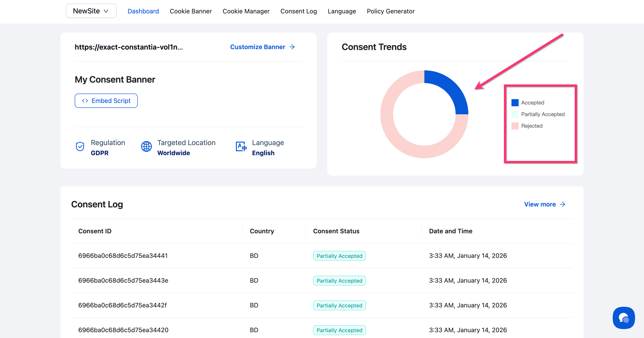Click the Regulation shield icon
The image size is (644, 338).
click(80, 146)
